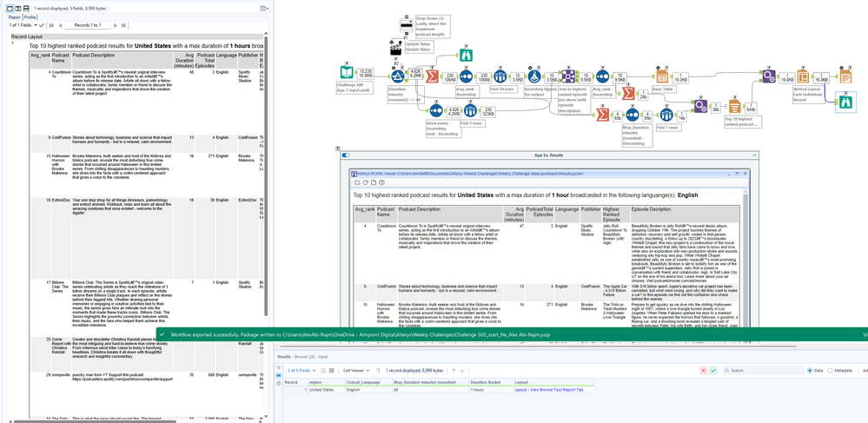
Task: Click the report pane vertical scrollbar
Action: 266,177
